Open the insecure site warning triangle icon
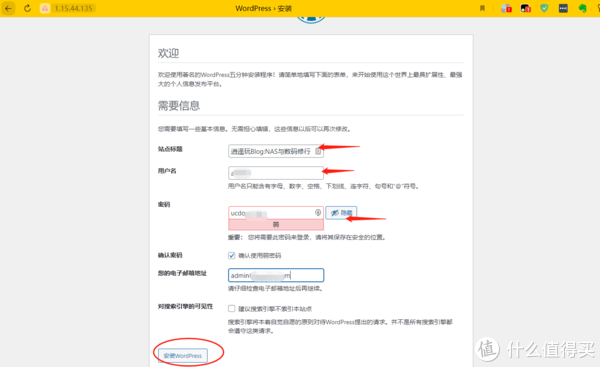The width and height of the screenshot is (600, 367). click(45, 8)
